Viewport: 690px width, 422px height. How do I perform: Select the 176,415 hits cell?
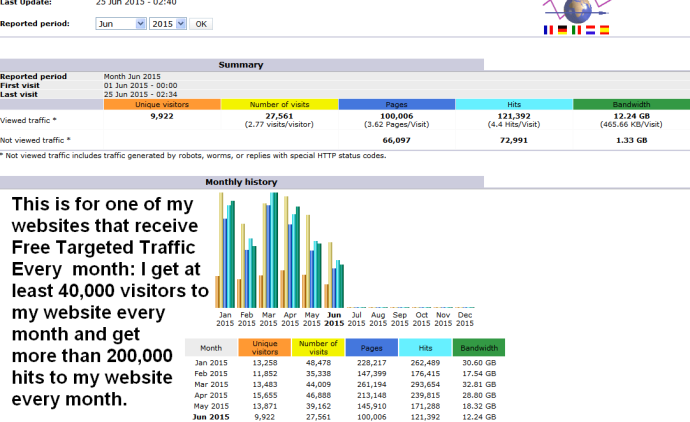click(425, 374)
